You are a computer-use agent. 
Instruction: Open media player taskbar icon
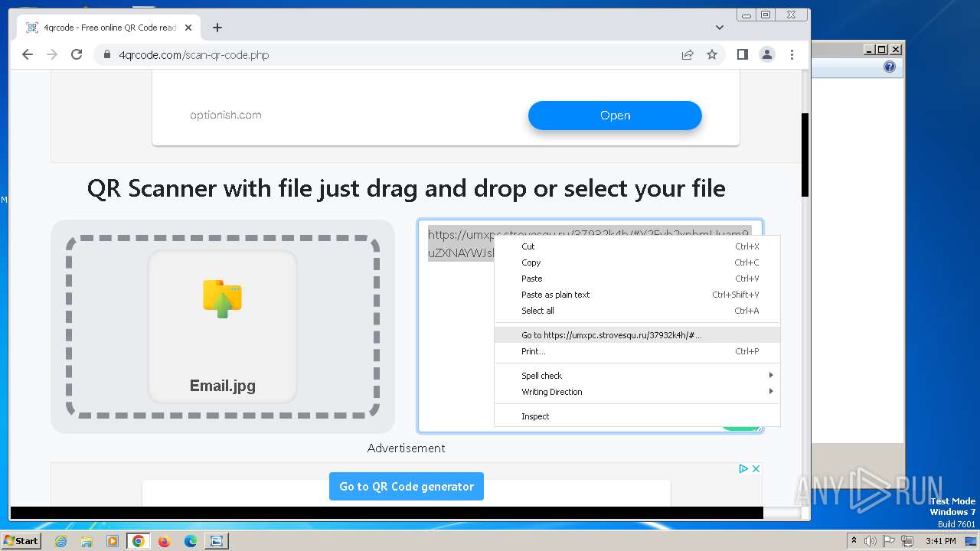113,541
